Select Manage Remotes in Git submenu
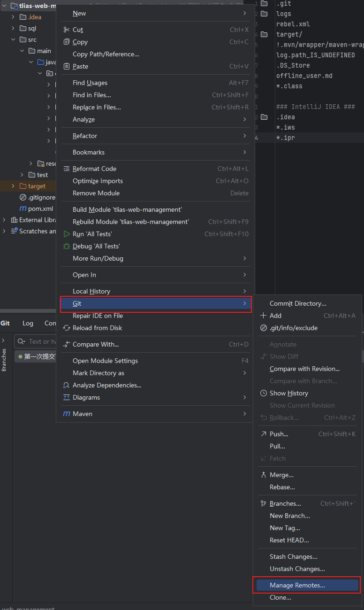This screenshot has height=610, width=364. [x=307, y=585]
